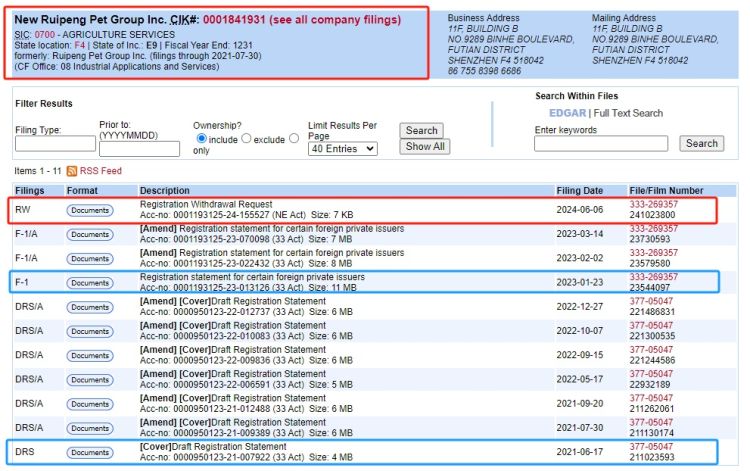This screenshot has width=750, height=471.
Task: Select the Ownership exclude radio button
Action: pos(246,138)
